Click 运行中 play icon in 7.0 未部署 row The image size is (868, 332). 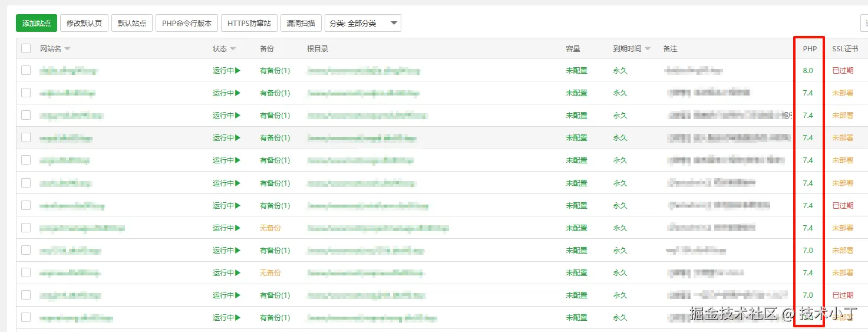(x=238, y=250)
